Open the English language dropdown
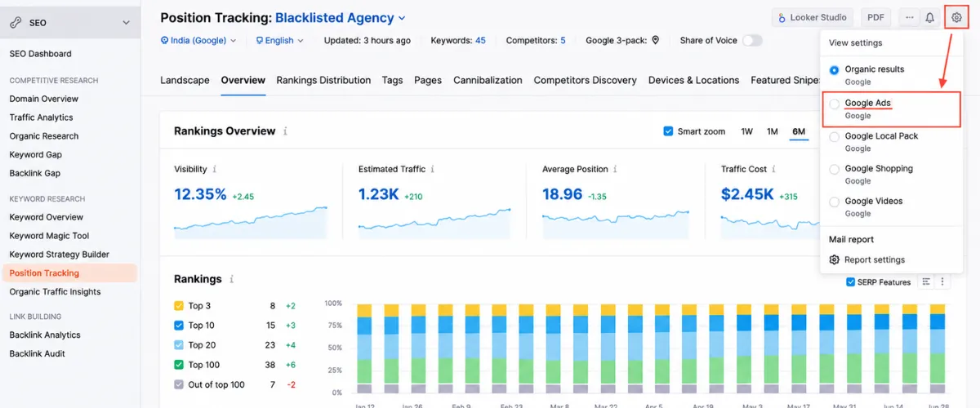The width and height of the screenshot is (980, 408). coord(279,40)
